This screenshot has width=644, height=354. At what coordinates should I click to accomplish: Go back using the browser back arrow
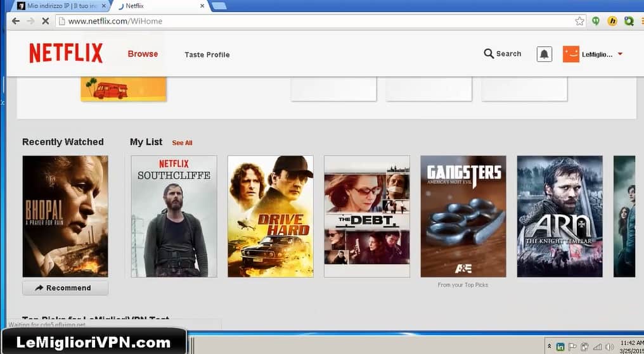pyautogui.click(x=16, y=22)
